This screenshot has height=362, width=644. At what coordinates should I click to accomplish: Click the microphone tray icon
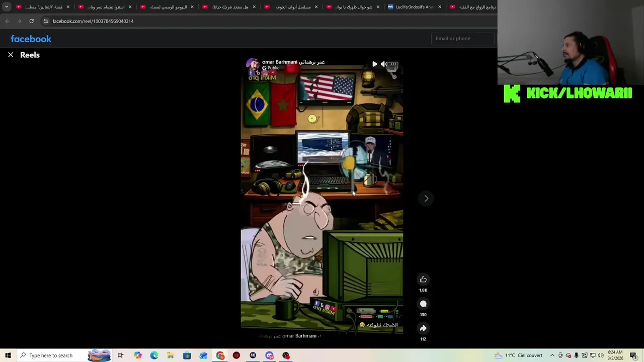576,355
